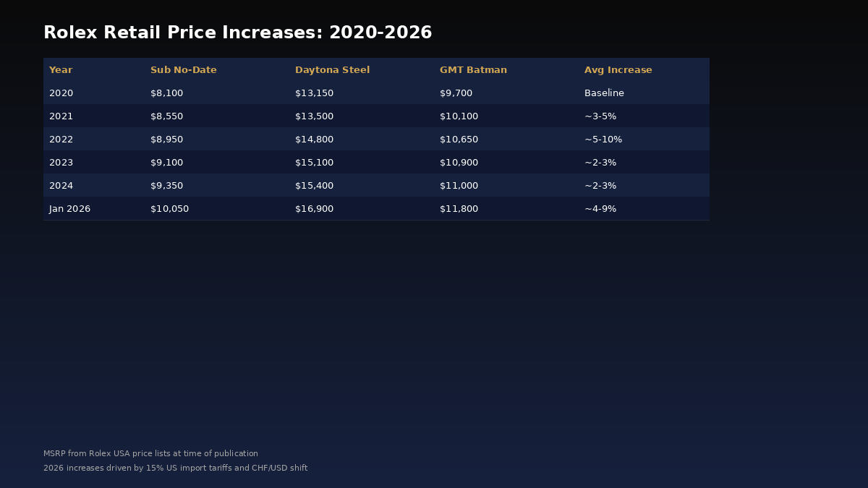Viewport: 868px width, 488px height.
Task: Click the 'Sub No-Date' column header
Action: click(184, 70)
